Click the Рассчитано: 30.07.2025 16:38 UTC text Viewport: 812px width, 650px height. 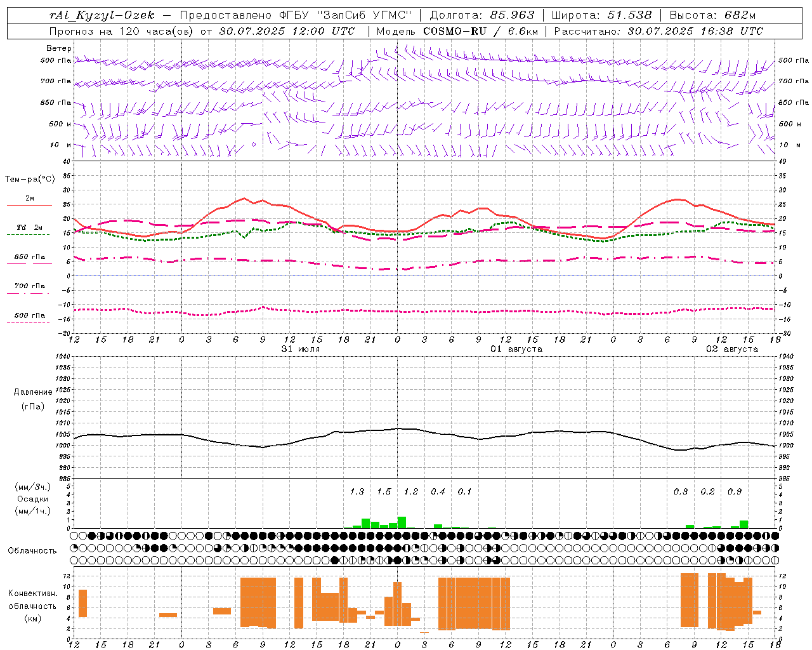(x=658, y=31)
